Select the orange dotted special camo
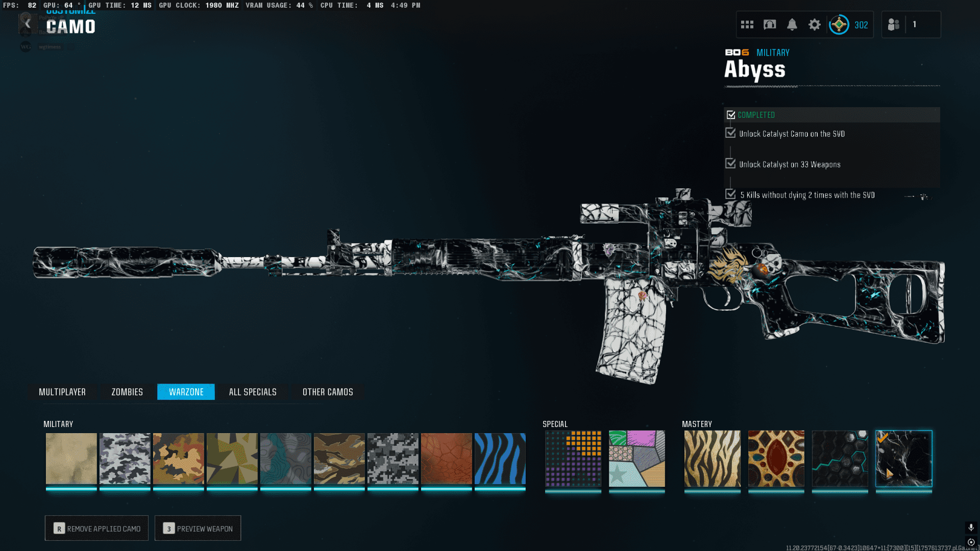This screenshot has height=551, width=980. [573, 459]
